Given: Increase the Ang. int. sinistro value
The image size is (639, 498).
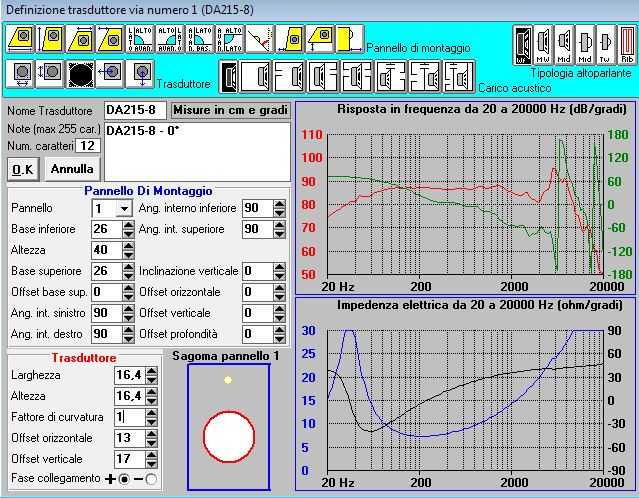Looking at the screenshot, I should coord(128,309).
